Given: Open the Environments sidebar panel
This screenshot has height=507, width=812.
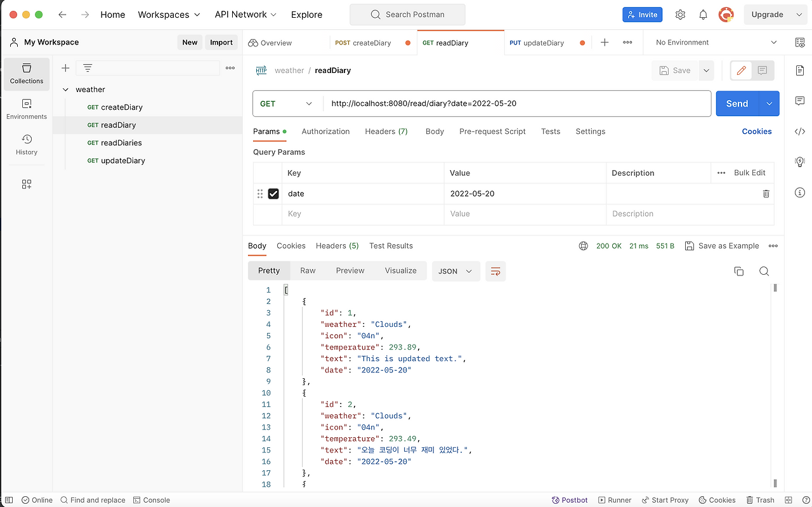Looking at the screenshot, I should [x=27, y=109].
